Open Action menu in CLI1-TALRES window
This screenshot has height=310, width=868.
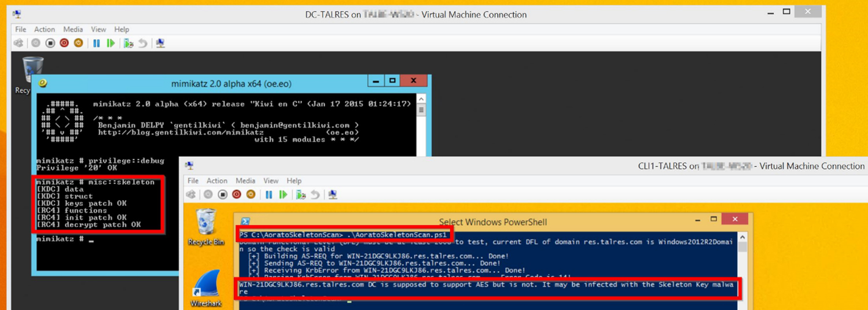tap(217, 181)
